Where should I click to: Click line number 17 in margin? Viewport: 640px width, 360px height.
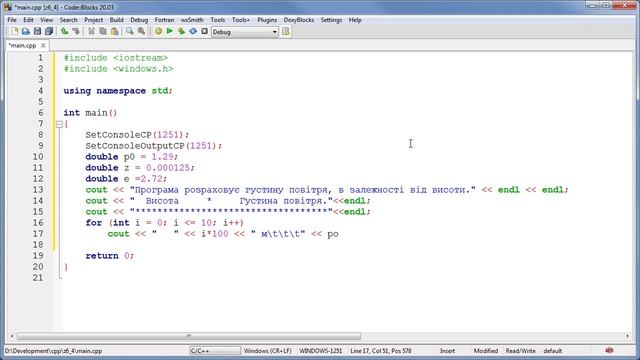[38, 234]
